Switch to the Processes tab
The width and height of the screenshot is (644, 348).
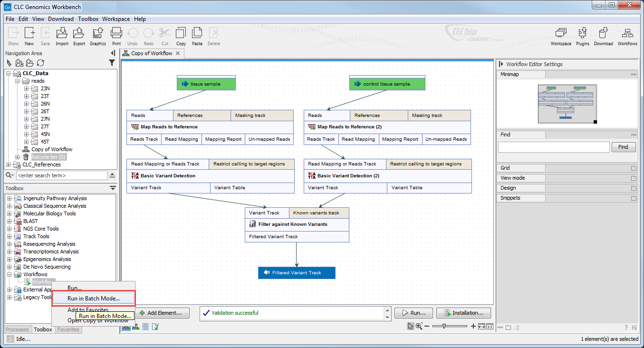[18, 329]
